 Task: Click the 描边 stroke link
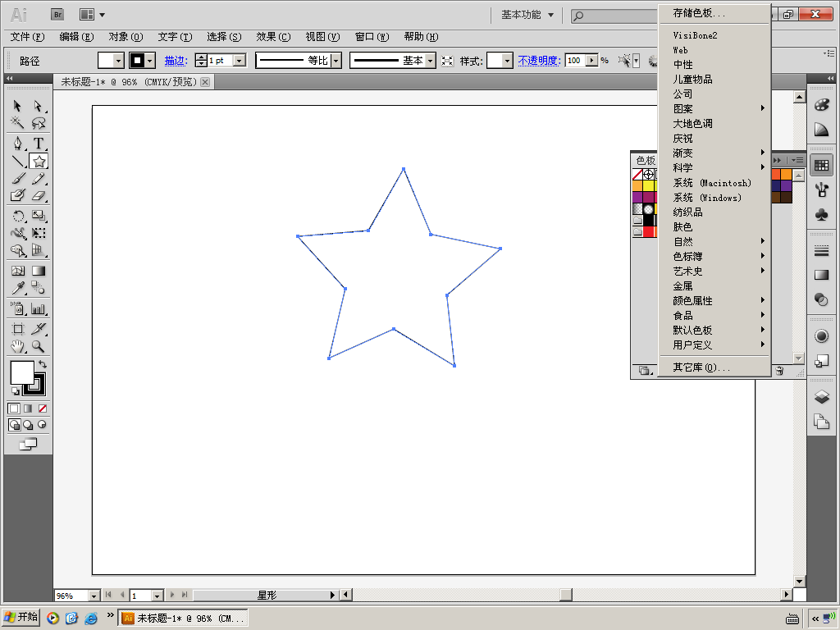176,61
